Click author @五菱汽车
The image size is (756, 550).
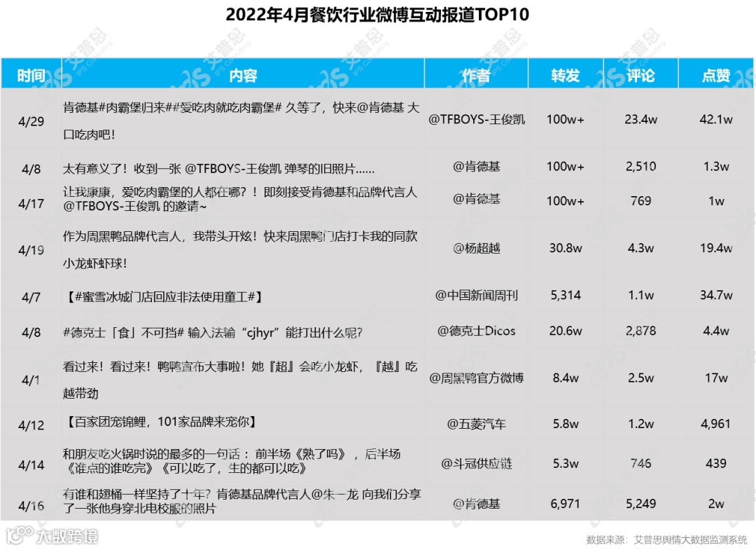tap(477, 424)
